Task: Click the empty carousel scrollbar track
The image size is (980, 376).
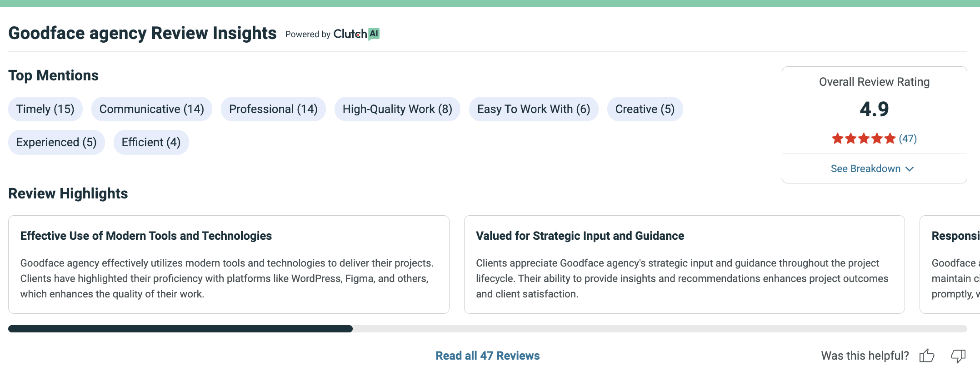Action: point(660,329)
